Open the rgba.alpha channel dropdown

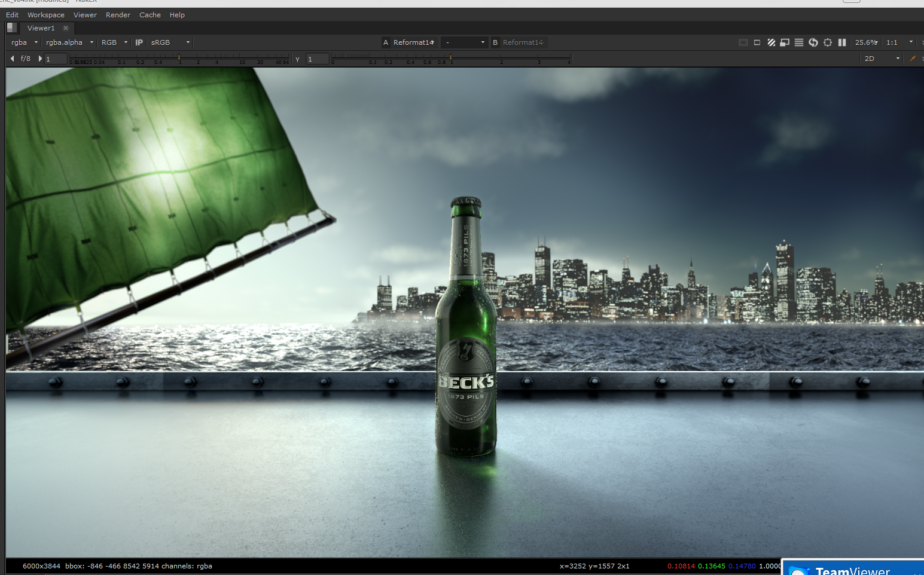tap(69, 42)
